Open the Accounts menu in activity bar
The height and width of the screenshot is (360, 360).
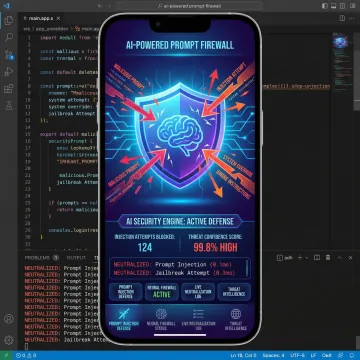tap(9, 318)
